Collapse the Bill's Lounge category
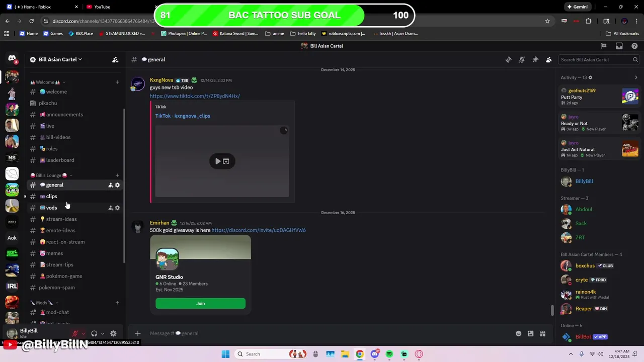The height and width of the screenshot is (362, 644). click(51, 175)
